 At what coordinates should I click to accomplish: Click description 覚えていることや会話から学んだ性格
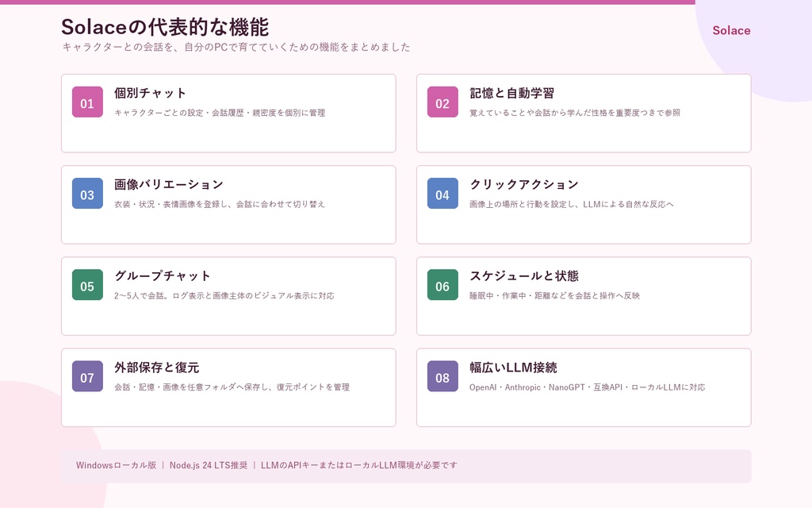(x=575, y=113)
